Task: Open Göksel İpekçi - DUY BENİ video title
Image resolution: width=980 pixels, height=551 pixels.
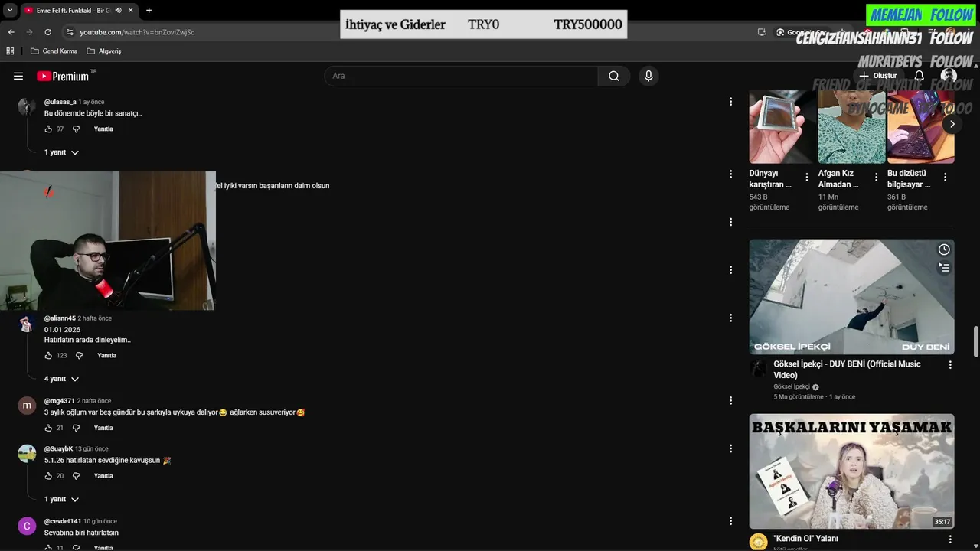Action: click(848, 370)
